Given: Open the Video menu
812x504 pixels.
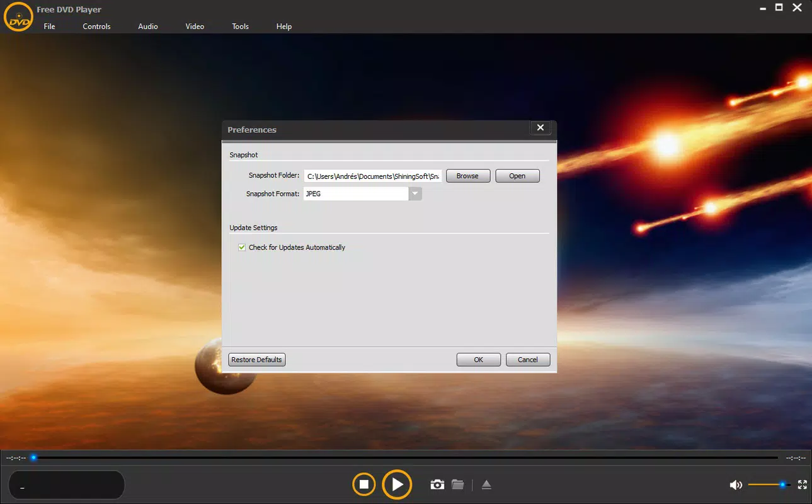Looking at the screenshot, I should coord(195,26).
